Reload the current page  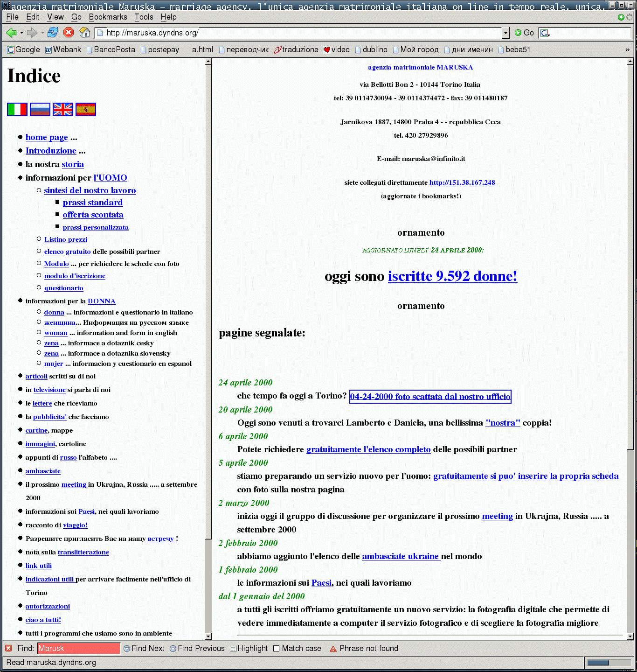[x=53, y=33]
